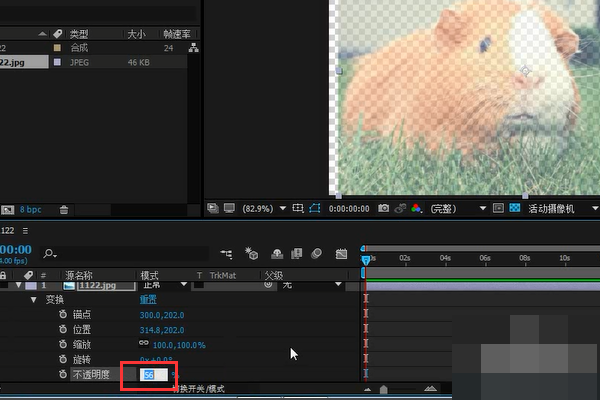This screenshot has height=400, width=600.
Task: Toggle the 位置 stopwatch
Action: tap(63, 330)
